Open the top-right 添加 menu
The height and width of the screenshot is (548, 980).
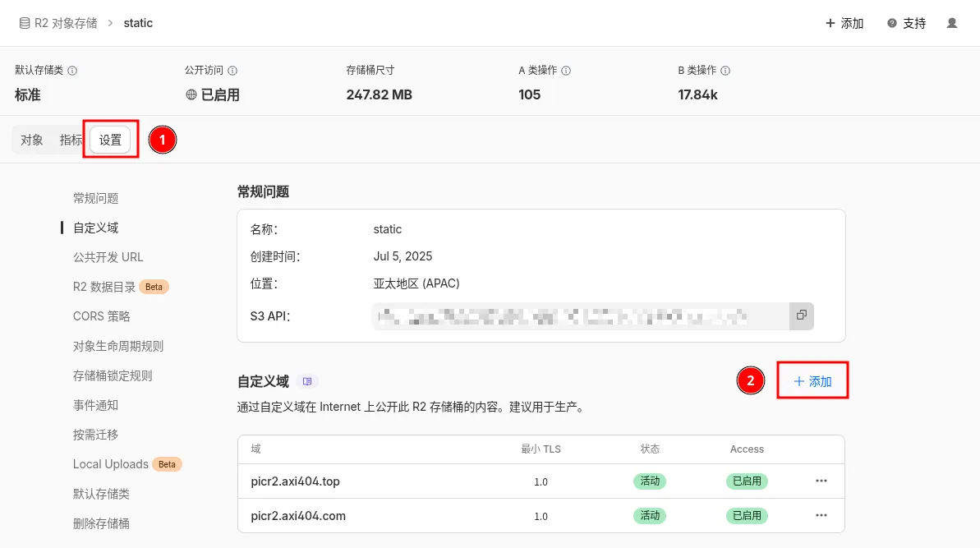[844, 23]
